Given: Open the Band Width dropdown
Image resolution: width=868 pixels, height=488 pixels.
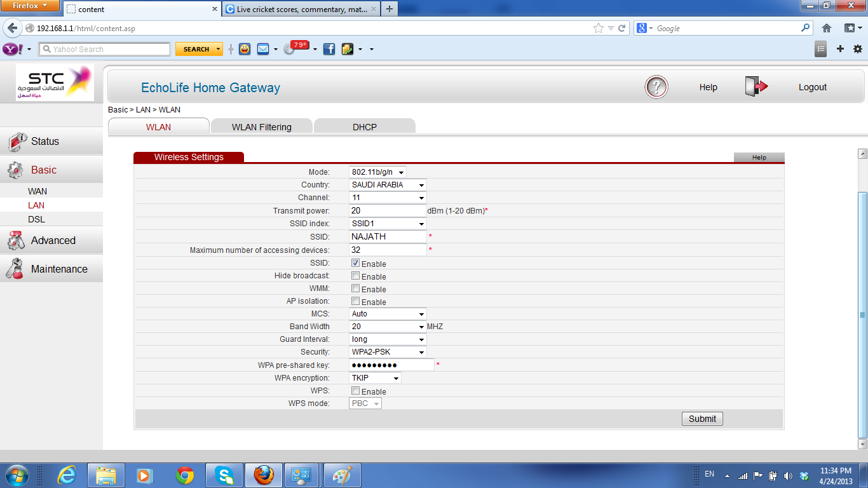Looking at the screenshot, I should click(388, 327).
